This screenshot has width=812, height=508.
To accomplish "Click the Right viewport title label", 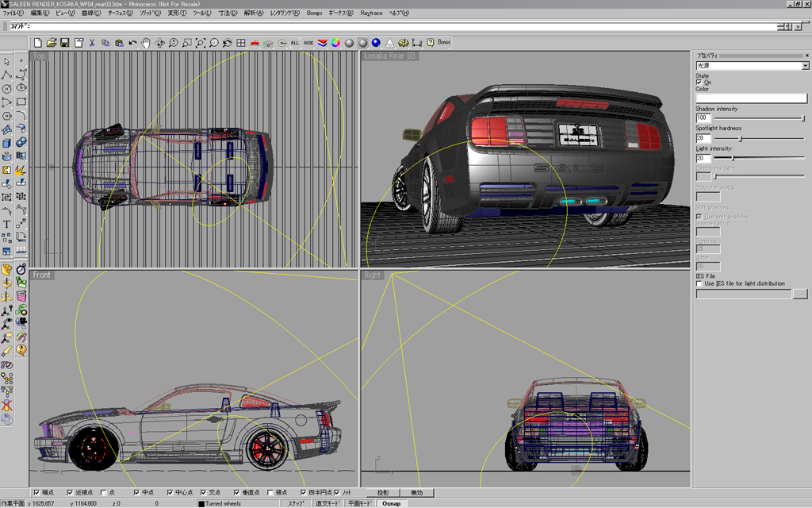I will [373, 275].
